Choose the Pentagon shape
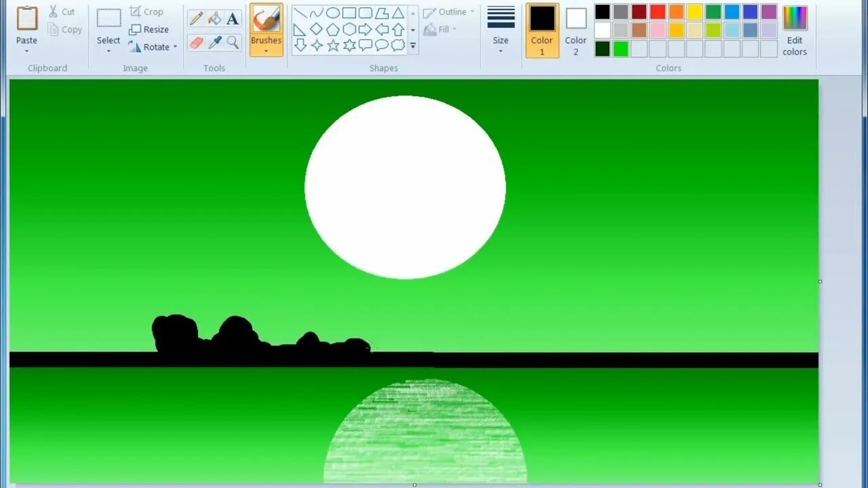The width and height of the screenshot is (868, 488). point(332,29)
